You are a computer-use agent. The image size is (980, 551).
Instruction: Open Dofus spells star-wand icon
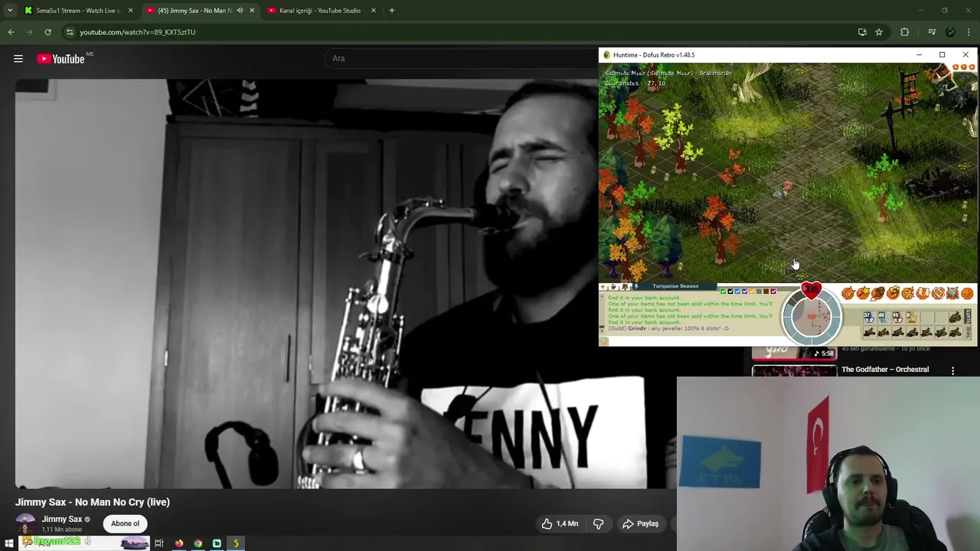[863, 293]
